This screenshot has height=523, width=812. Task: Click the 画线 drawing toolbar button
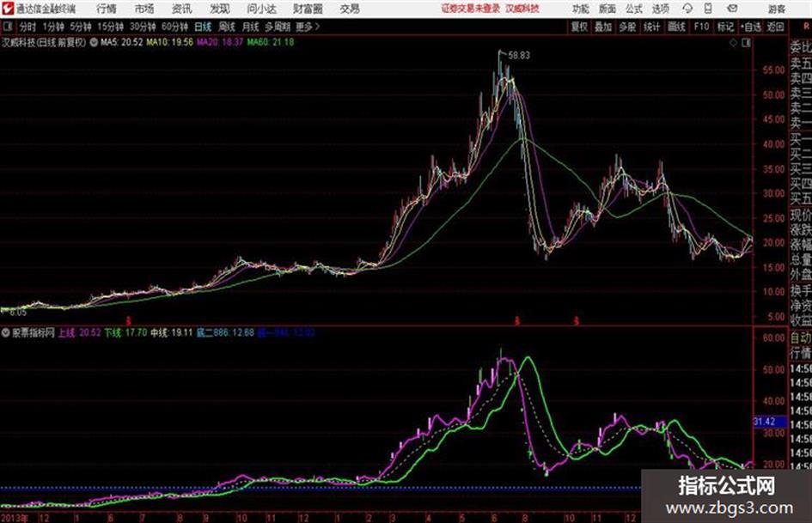tap(676, 27)
